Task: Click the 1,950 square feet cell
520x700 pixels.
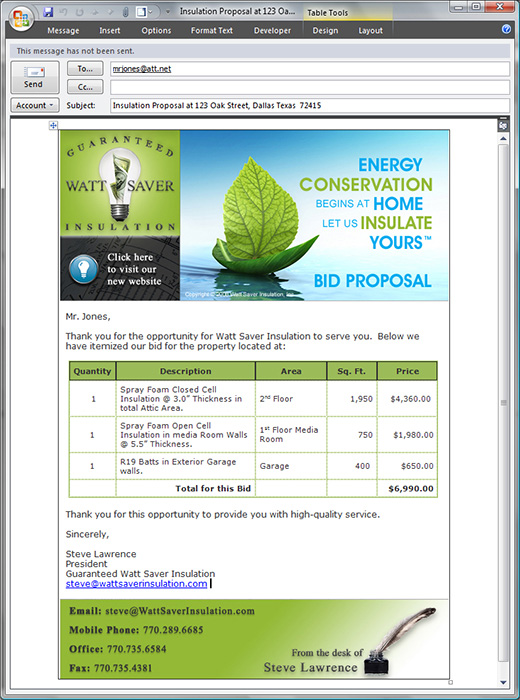Action: tap(352, 399)
